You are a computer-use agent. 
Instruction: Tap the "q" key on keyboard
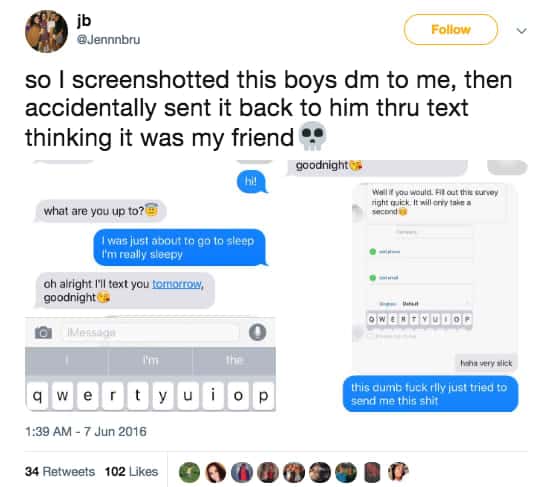click(x=38, y=397)
